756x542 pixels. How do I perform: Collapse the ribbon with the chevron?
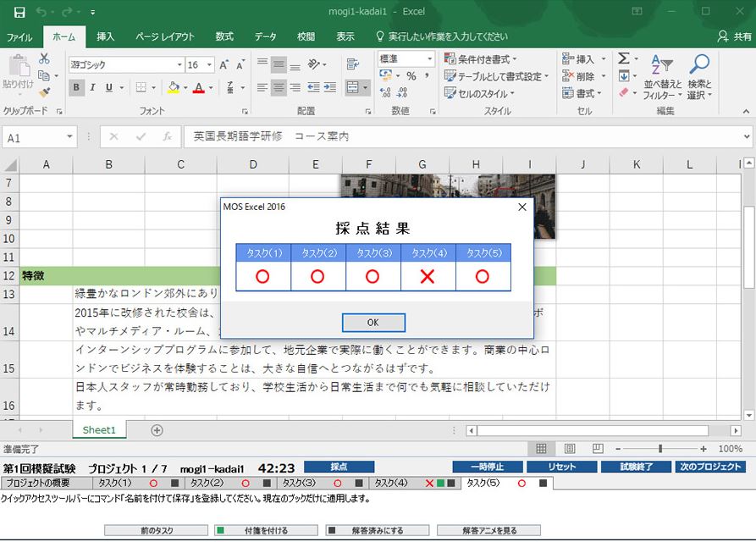747,112
